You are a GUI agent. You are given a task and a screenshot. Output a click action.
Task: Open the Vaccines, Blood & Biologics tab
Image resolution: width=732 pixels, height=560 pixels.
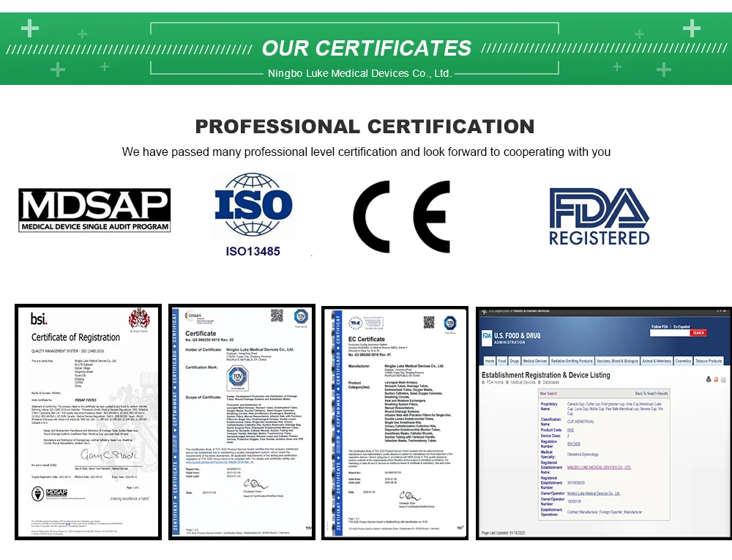[x=617, y=361]
